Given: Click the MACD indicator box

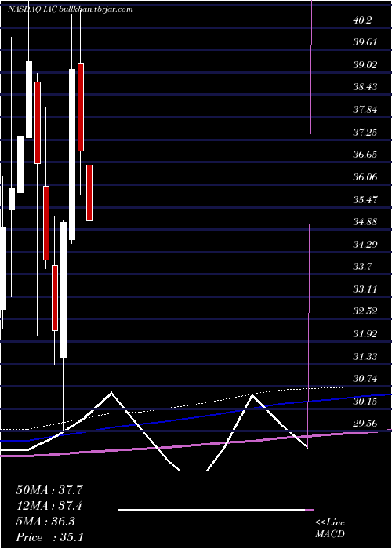Looking at the screenshot, I should click(x=216, y=510).
